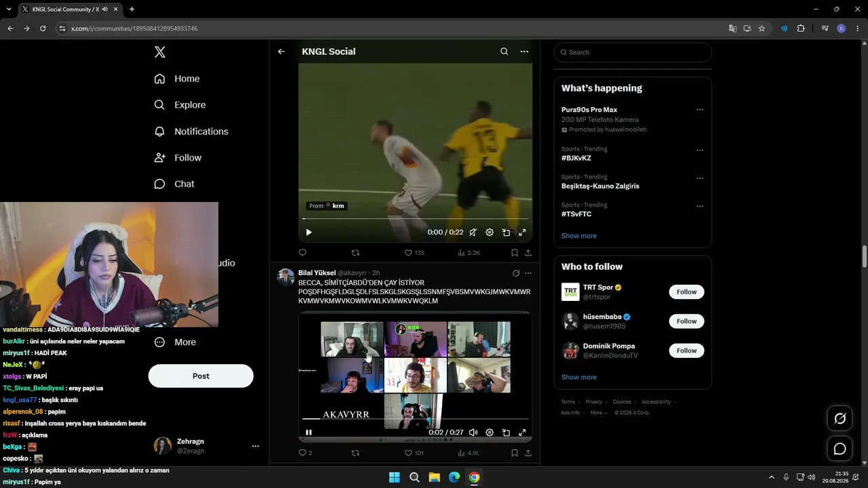Enter fullscreen on the krm video
Image resolution: width=868 pixels, height=488 pixels.
coord(522,232)
